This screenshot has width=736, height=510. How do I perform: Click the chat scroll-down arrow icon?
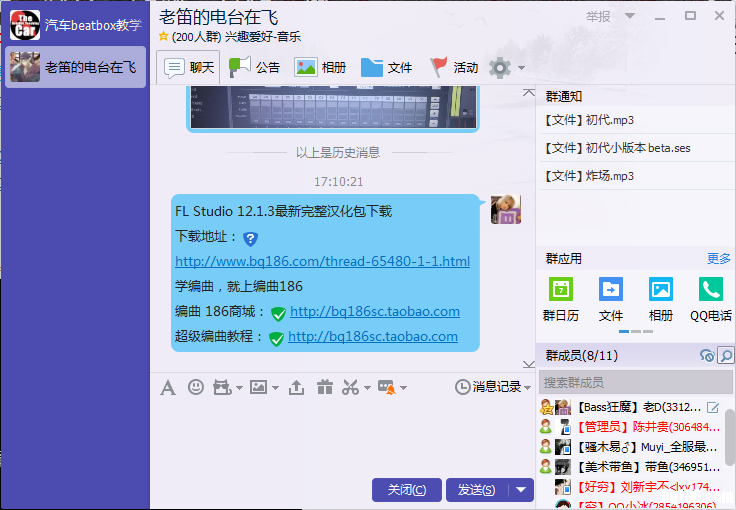pos(529,364)
